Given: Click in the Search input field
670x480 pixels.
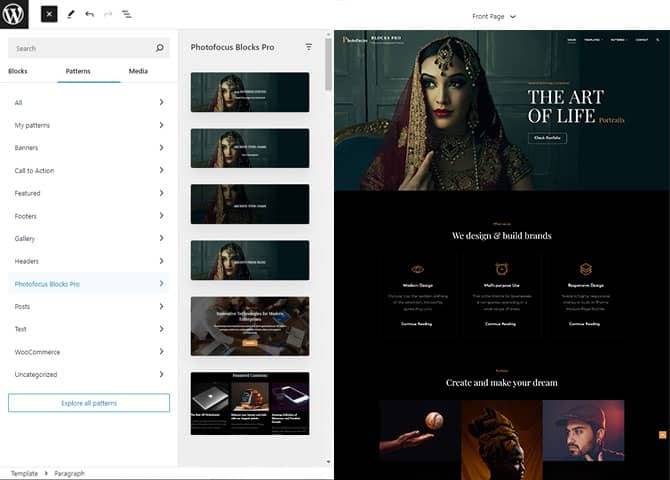Looking at the screenshot, I should [x=80, y=48].
